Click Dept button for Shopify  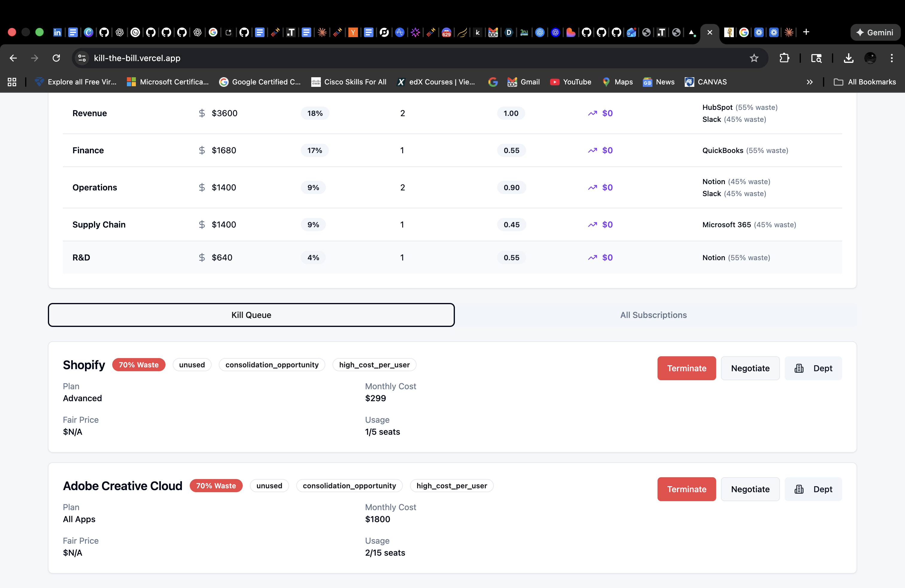click(x=813, y=368)
